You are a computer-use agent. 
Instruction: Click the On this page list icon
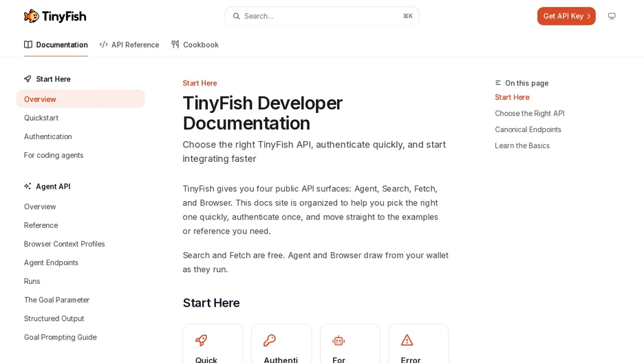point(497,83)
